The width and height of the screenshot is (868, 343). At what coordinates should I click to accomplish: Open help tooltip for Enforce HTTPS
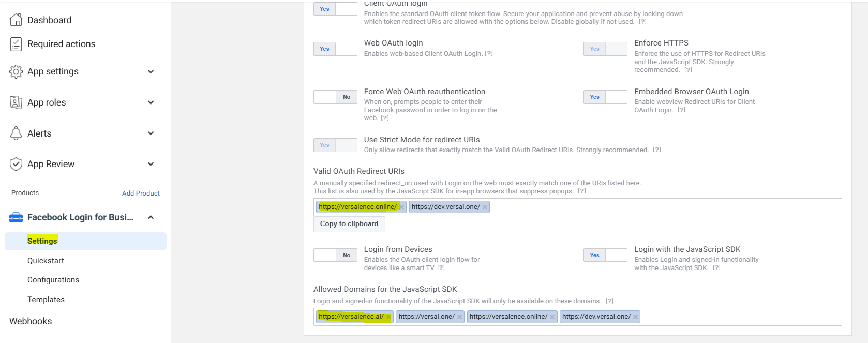point(688,70)
